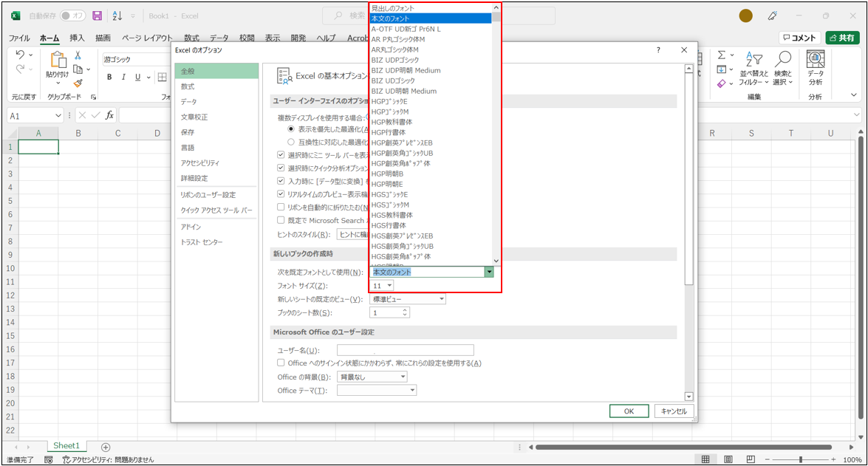Screen dimensions: 868x466
Task: Expand the formula bar chevron
Action: [x=856, y=115]
